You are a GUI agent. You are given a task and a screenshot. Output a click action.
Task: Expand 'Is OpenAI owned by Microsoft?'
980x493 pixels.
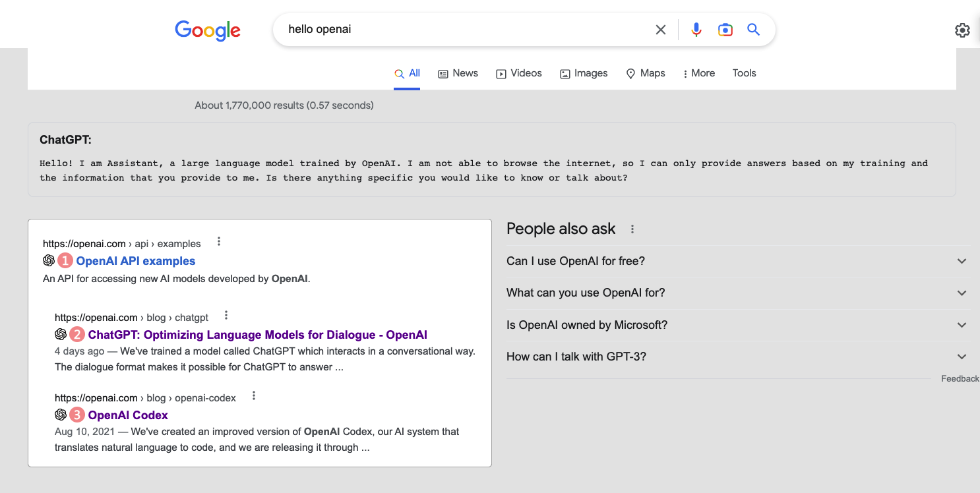pos(738,325)
